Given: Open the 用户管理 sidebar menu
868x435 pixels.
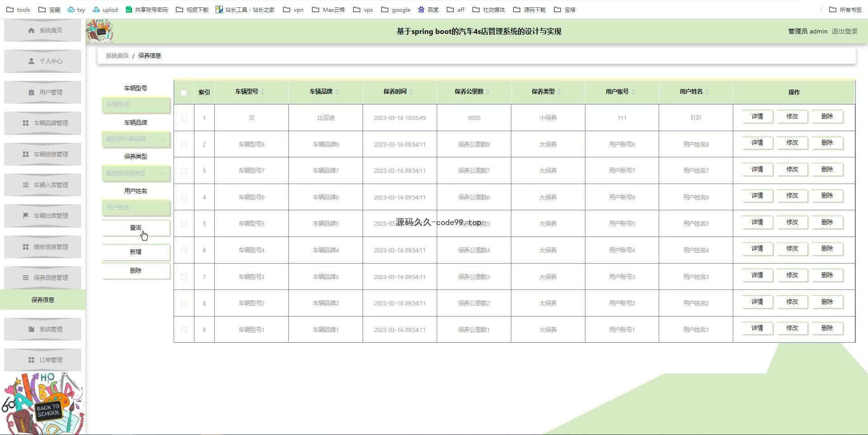Looking at the screenshot, I should [42, 92].
